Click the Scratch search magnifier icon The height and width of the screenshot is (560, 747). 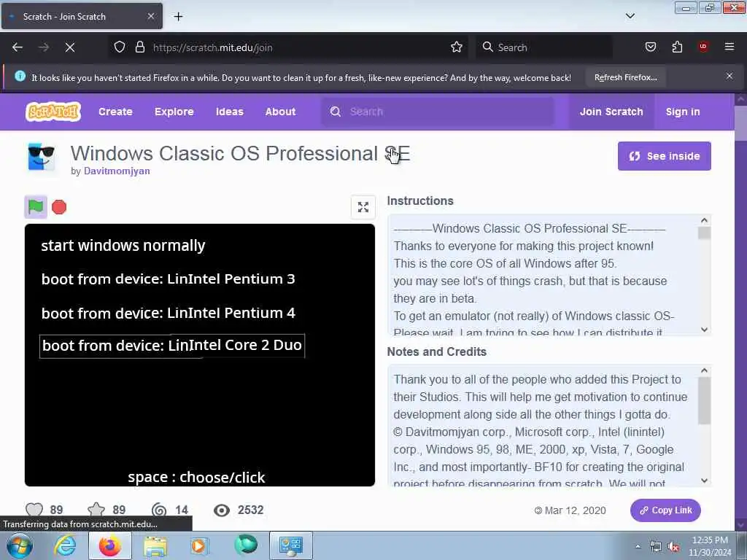[336, 112]
